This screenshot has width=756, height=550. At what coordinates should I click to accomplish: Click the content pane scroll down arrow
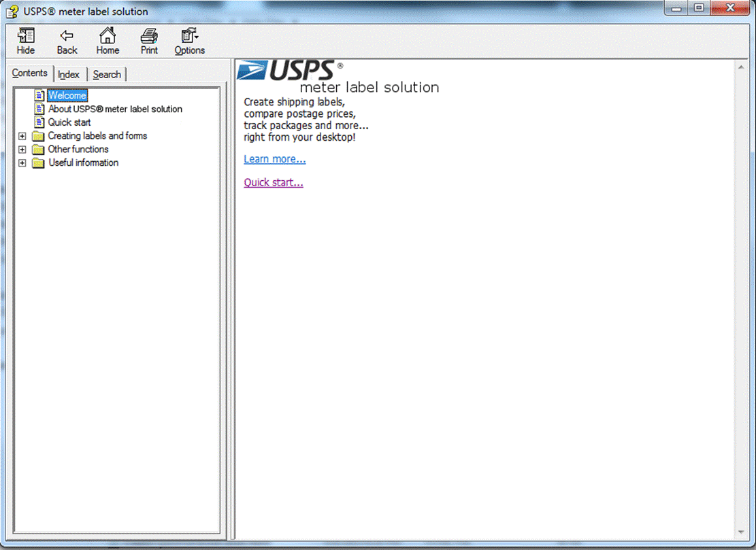pyautogui.click(x=741, y=532)
